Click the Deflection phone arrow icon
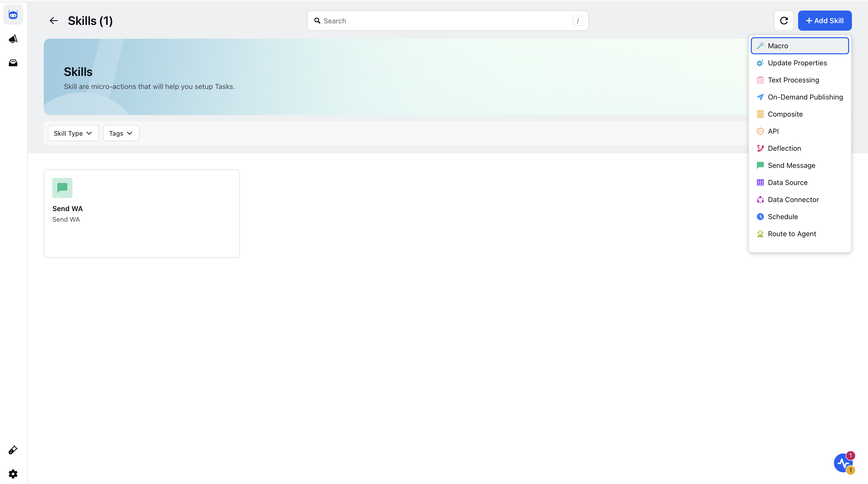This screenshot has width=868, height=484. [760, 148]
